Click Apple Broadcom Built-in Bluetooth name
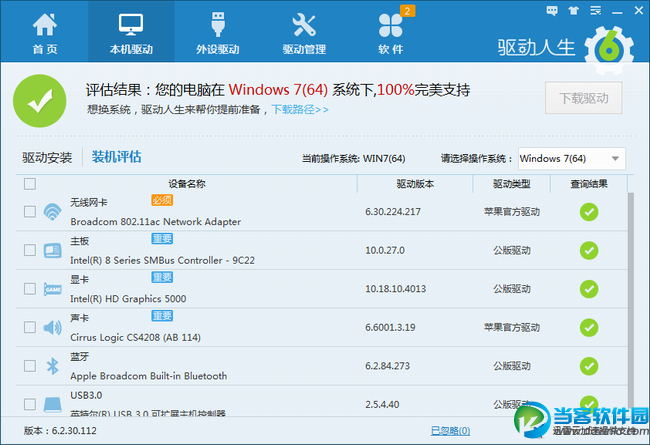 [148, 376]
